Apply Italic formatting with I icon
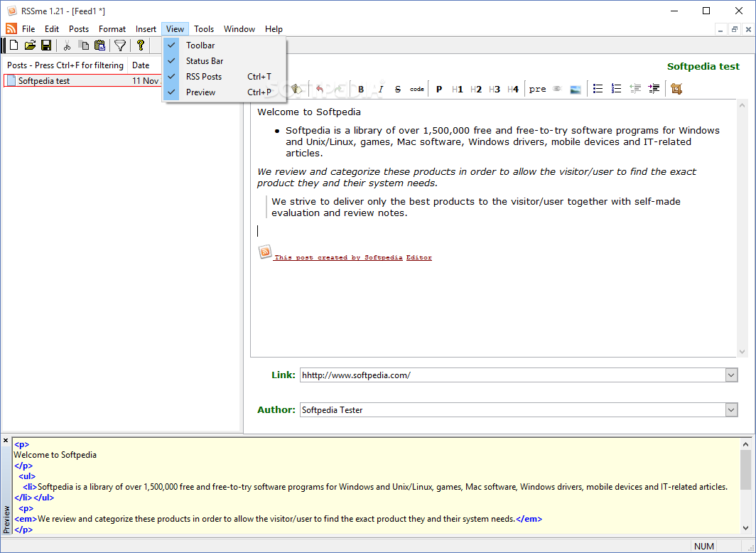The height and width of the screenshot is (553, 756). (380, 89)
